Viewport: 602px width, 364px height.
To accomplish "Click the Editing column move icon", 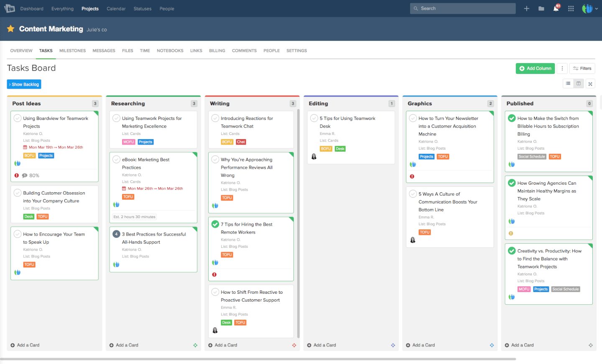I will click(x=393, y=345).
